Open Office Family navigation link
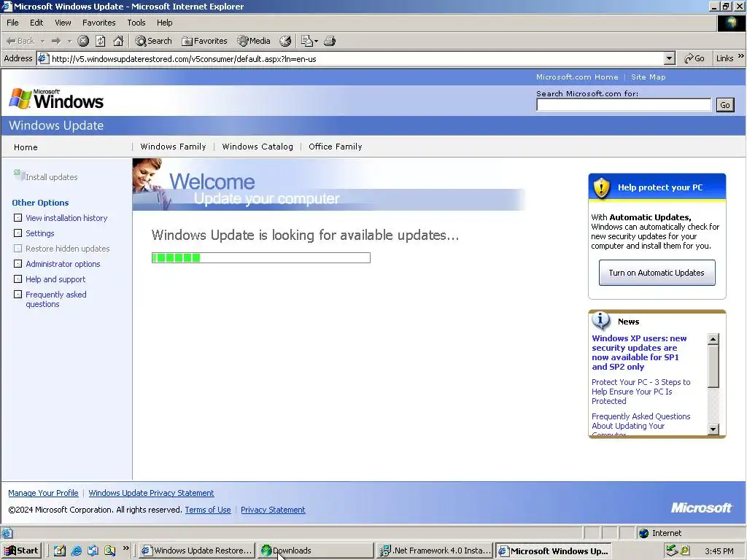Viewport: 747px width, 560px height. [x=335, y=147]
